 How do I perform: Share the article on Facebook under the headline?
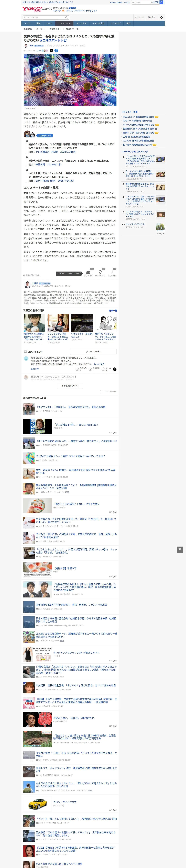point(56,50)
